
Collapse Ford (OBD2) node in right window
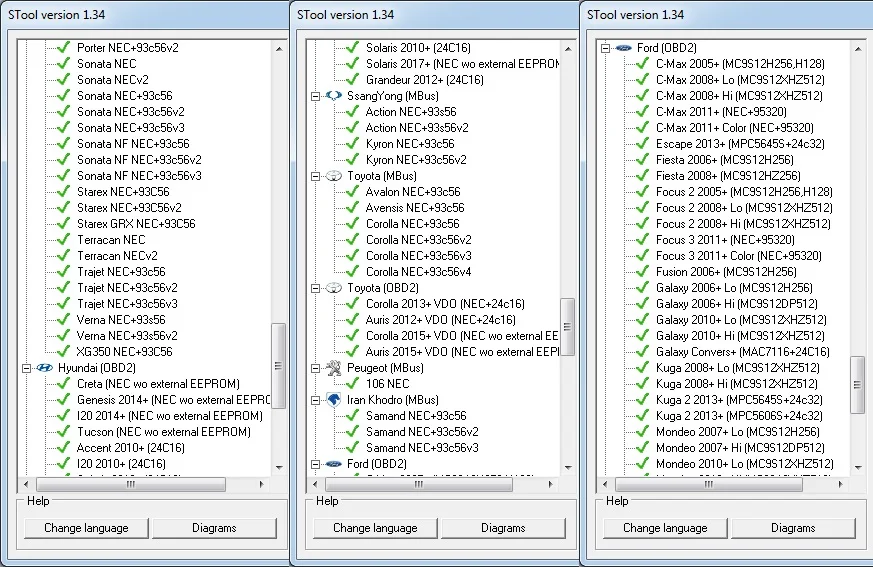(x=605, y=48)
